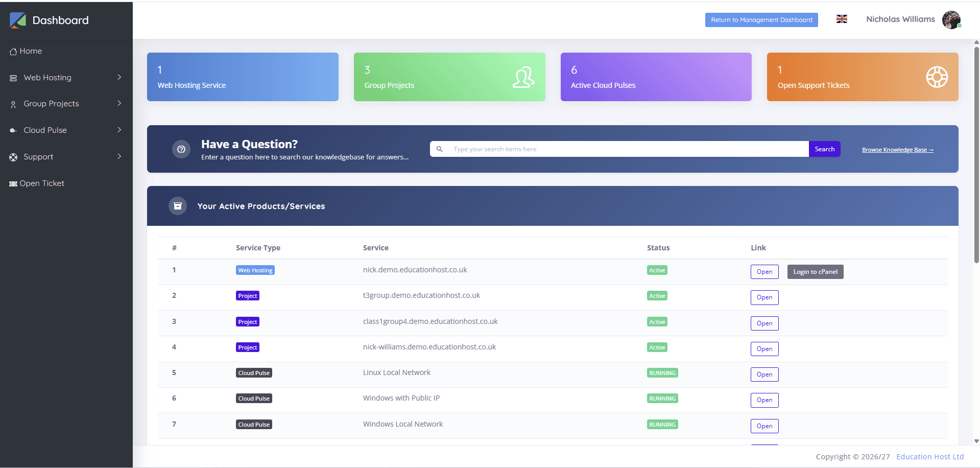Click the magnifier icon in search box
The height and width of the screenshot is (468, 980).
click(439, 149)
